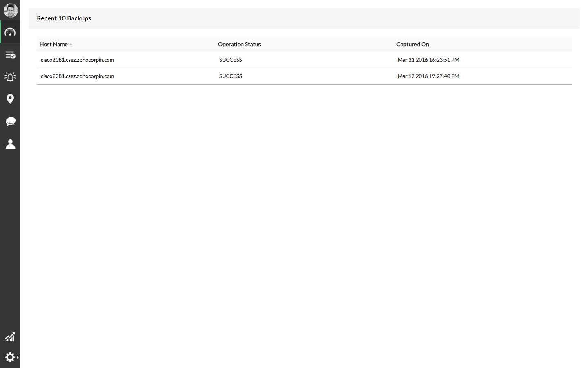Screen dimensions: 588x368
Task: Click SUCCESS status of Mar 21 backup
Action: [230, 60]
